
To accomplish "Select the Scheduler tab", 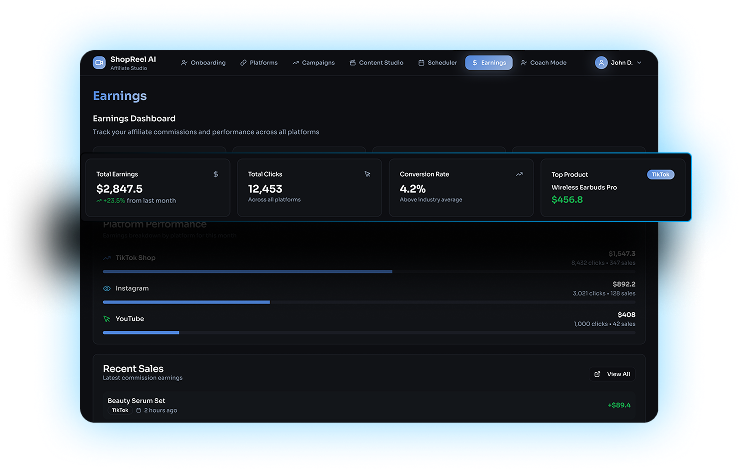I will (x=437, y=62).
